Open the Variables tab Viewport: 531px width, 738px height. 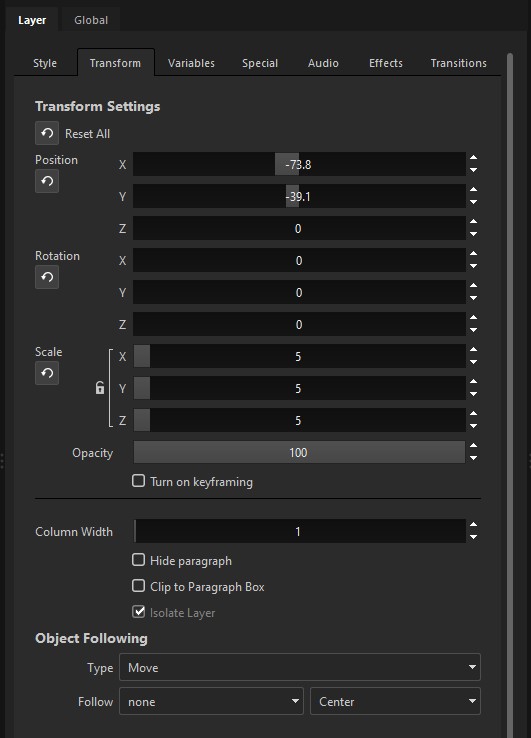(191, 63)
